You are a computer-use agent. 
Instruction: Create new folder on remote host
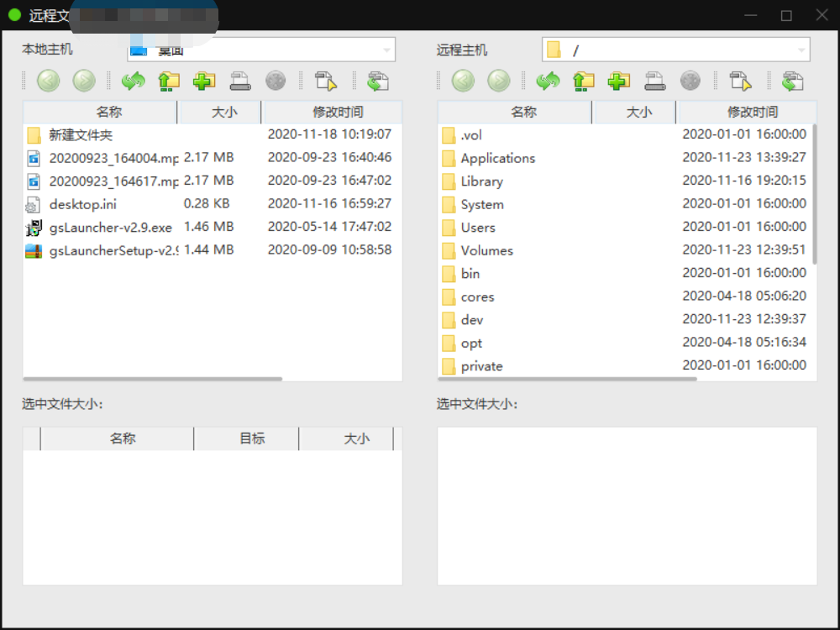[619, 81]
